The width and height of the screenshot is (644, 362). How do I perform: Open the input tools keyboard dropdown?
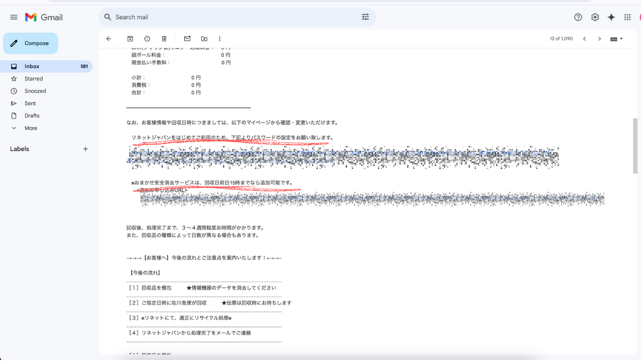pos(616,39)
